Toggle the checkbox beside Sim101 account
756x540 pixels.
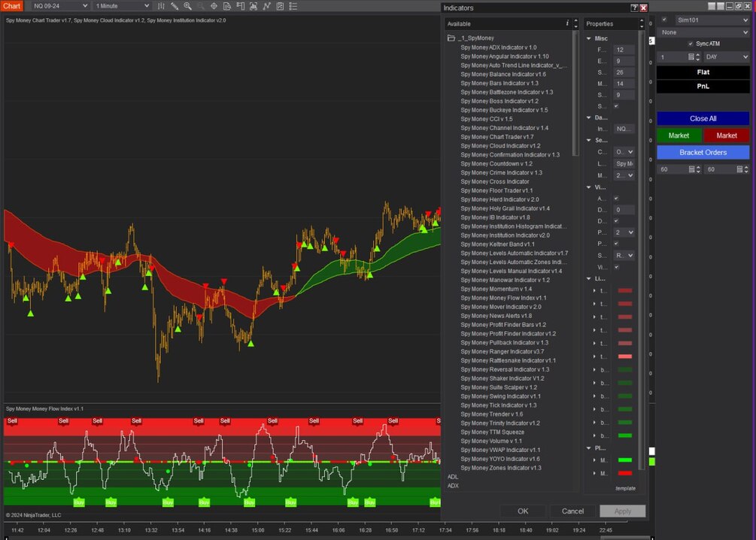click(664, 20)
